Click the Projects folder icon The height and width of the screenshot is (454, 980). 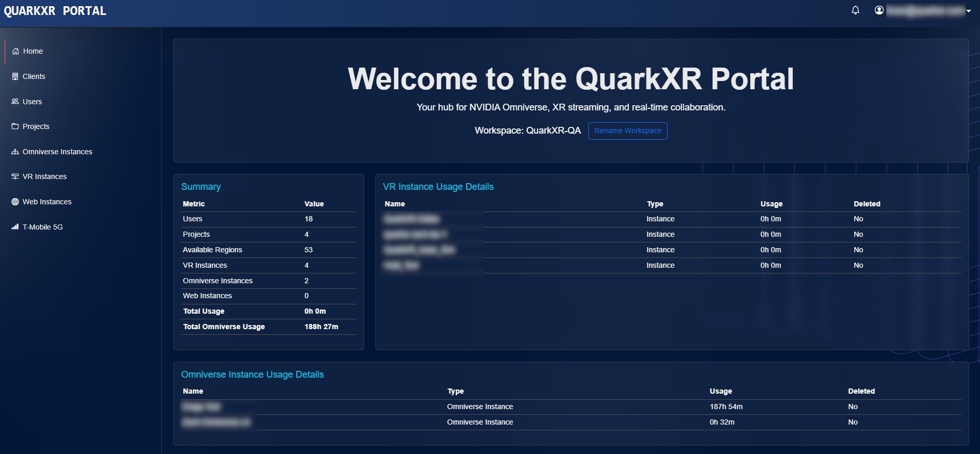point(15,126)
